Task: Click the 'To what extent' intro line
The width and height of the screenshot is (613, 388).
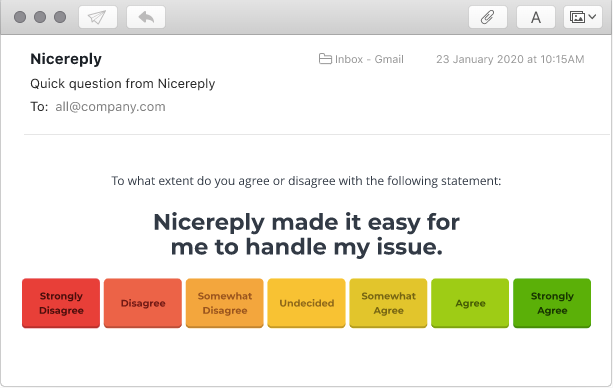Action: (x=306, y=181)
